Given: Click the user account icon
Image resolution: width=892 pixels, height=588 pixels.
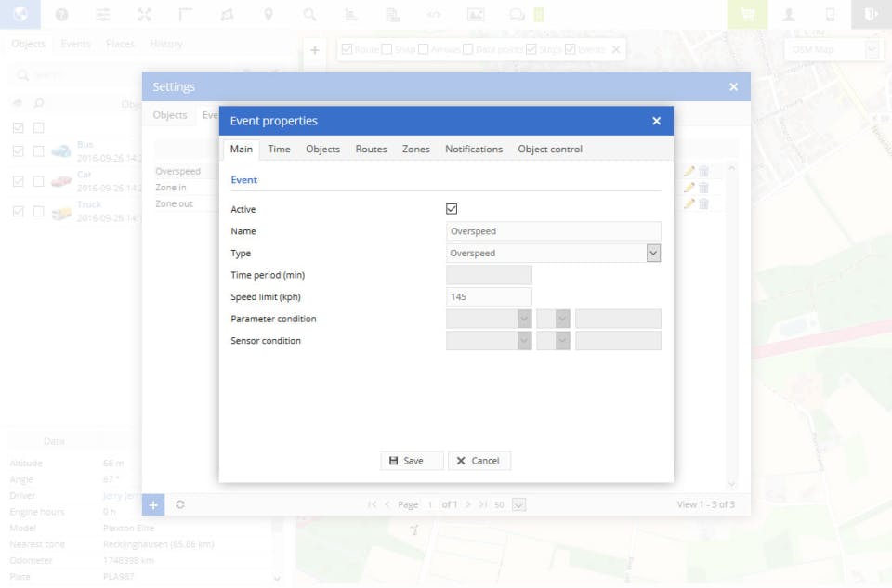Looking at the screenshot, I should (x=789, y=14).
